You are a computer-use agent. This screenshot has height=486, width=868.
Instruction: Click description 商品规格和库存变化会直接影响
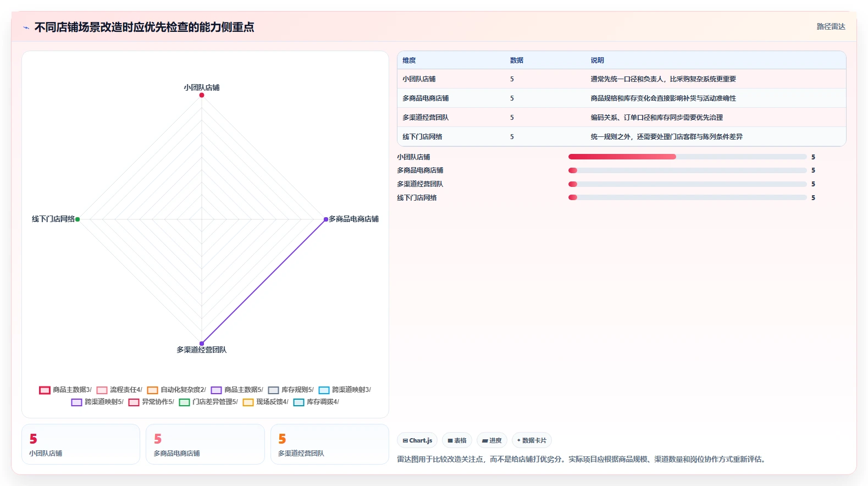(664, 98)
